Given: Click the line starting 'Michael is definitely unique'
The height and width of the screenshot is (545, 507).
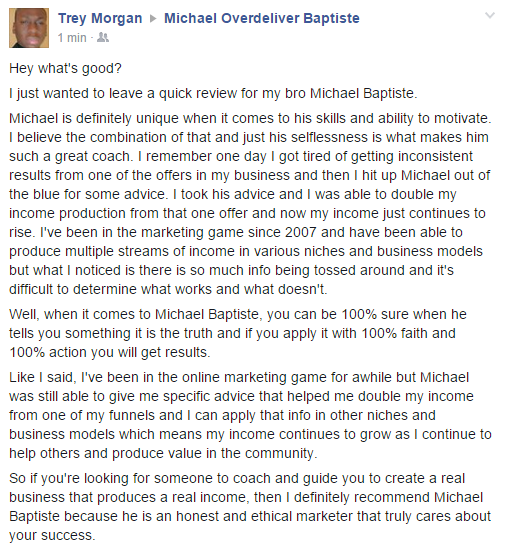Looking at the screenshot, I should 250,119.
